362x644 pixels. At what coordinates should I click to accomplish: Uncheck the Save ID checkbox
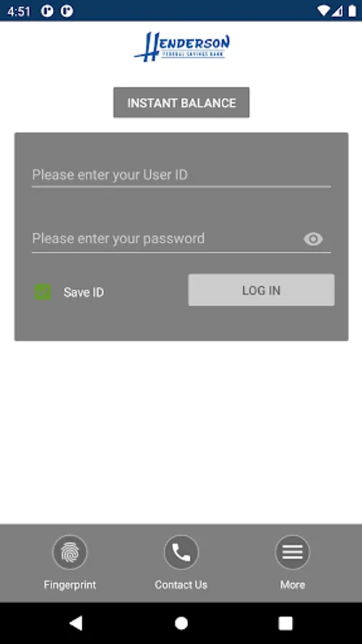pyautogui.click(x=43, y=292)
